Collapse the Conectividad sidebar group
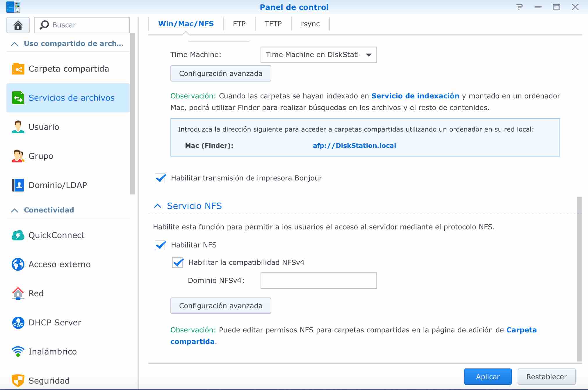Image resolution: width=588 pixels, height=390 pixels. [x=15, y=210]
